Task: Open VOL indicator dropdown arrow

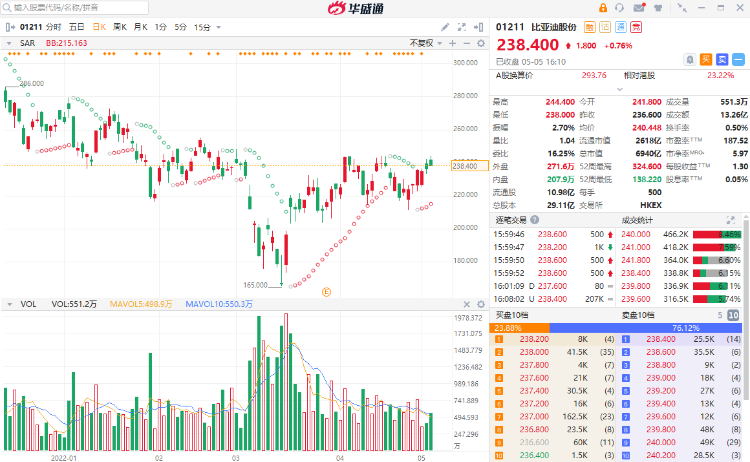Action: pyautogui.click(x=9, y=304)
